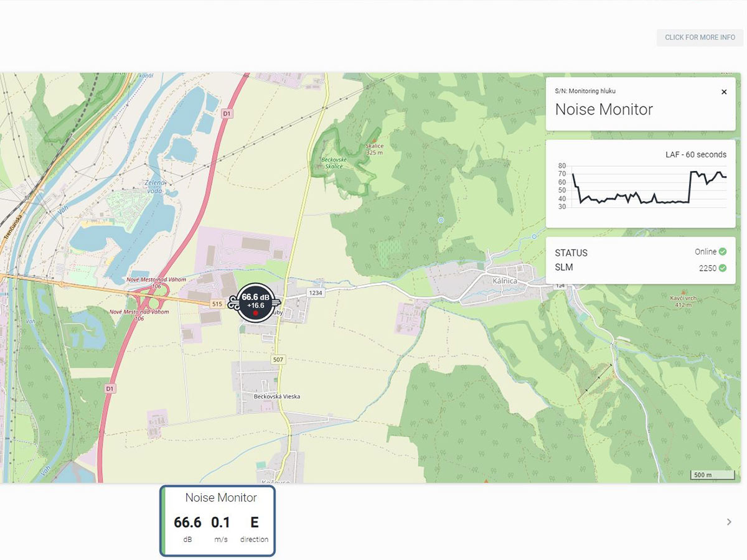
Task: Click the 500 m map scale bar
Action: coord(712,475)
